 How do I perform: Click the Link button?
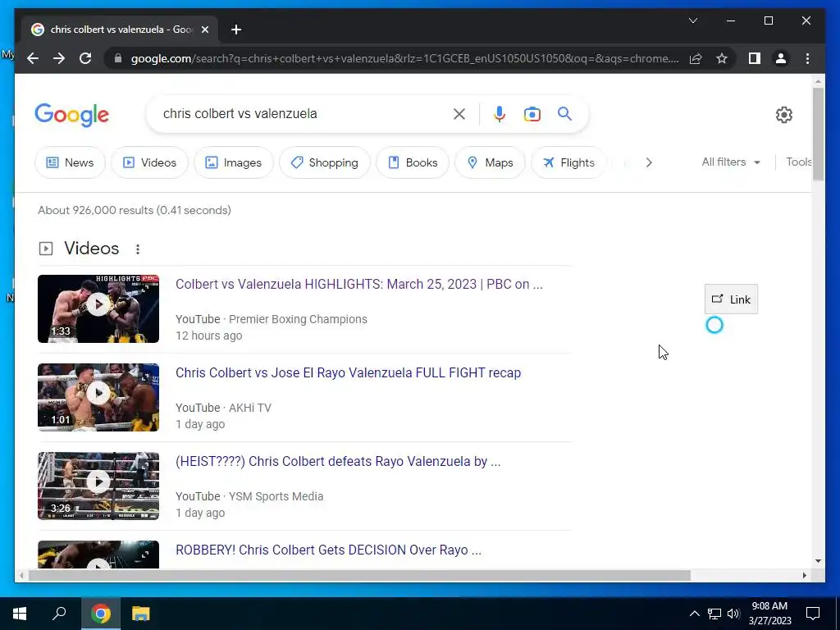pos(731,299)
